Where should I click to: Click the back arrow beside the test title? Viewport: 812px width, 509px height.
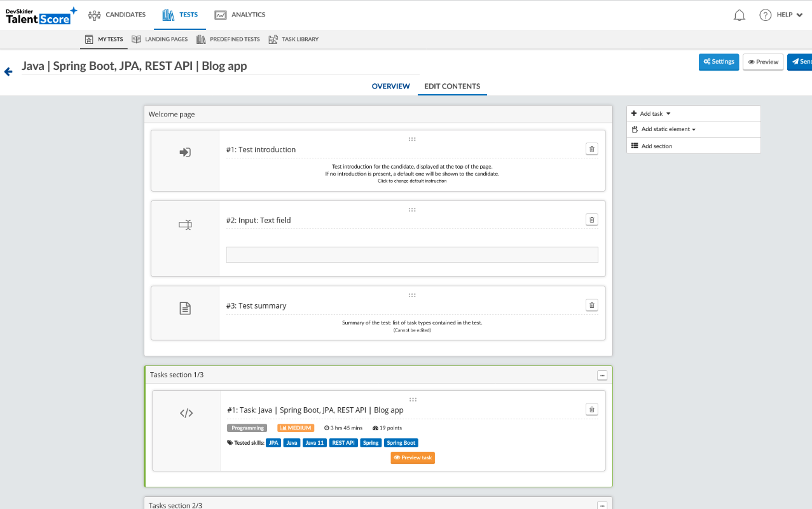coord(8,71)
